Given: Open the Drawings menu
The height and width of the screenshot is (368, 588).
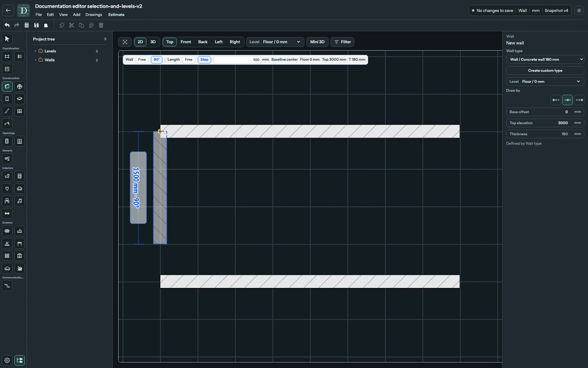Looking at the screenshot, I should (94, 15).
